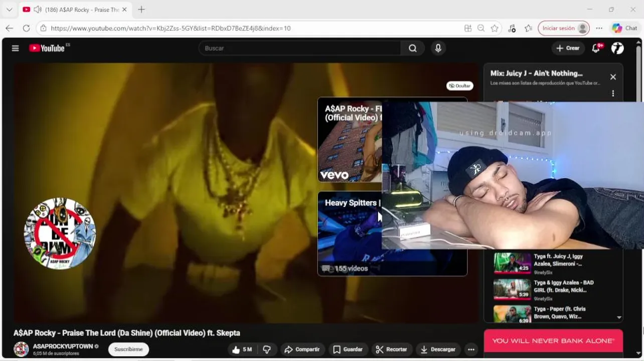644x361 pixels.
Task: Click the Mix: Juicy J - Ain't Nothing title
Action: tap(536, 73)
